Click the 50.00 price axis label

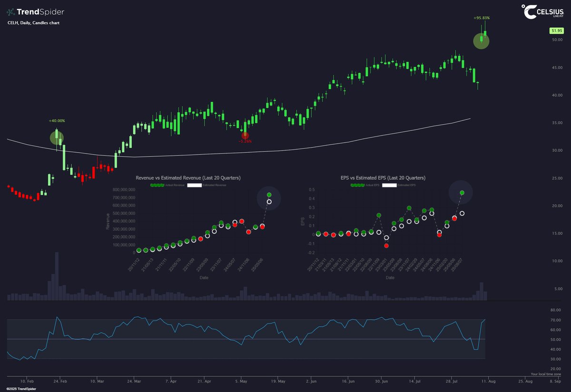click(557, 39)
